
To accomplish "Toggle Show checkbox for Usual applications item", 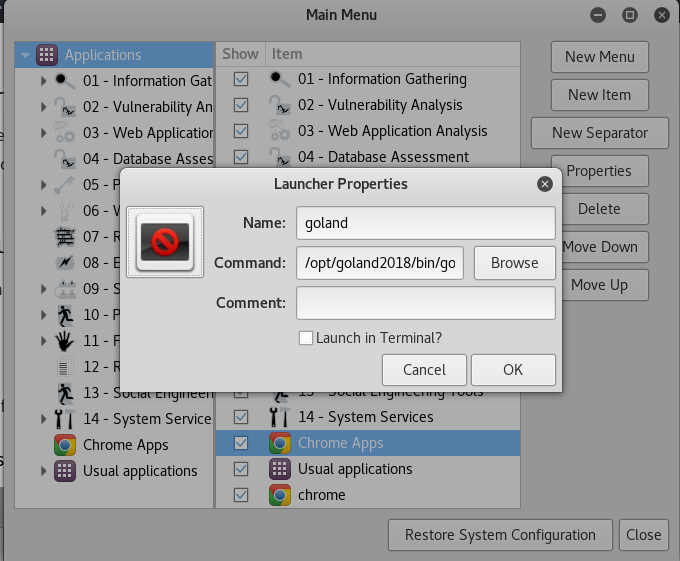I will [x=241, y=469].
